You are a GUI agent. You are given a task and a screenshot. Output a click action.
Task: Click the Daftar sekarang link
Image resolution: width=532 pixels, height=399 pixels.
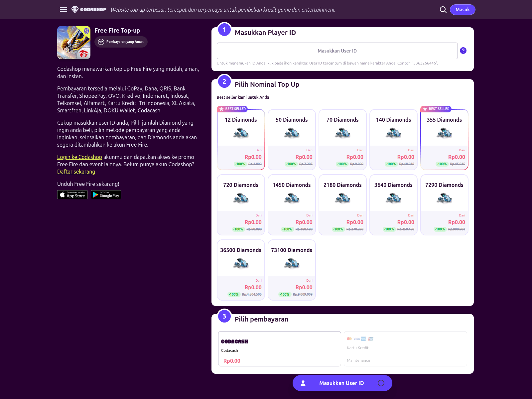(76, 172)
